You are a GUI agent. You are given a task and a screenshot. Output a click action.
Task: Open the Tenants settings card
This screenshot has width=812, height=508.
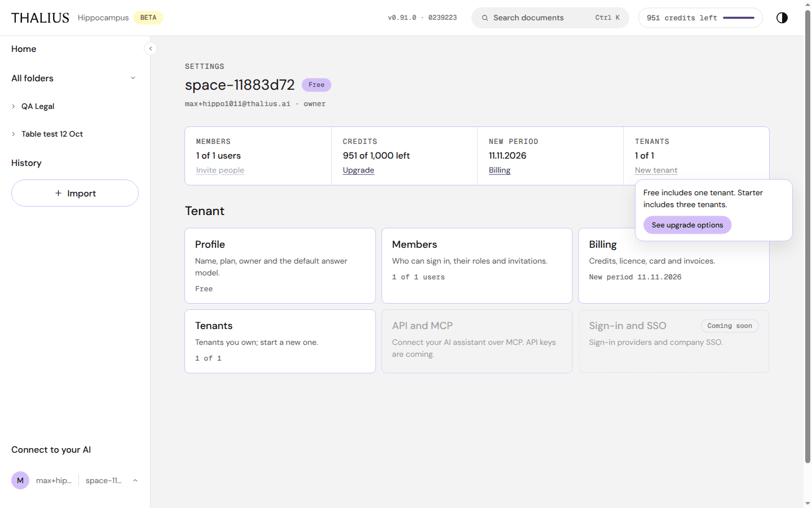280,341
